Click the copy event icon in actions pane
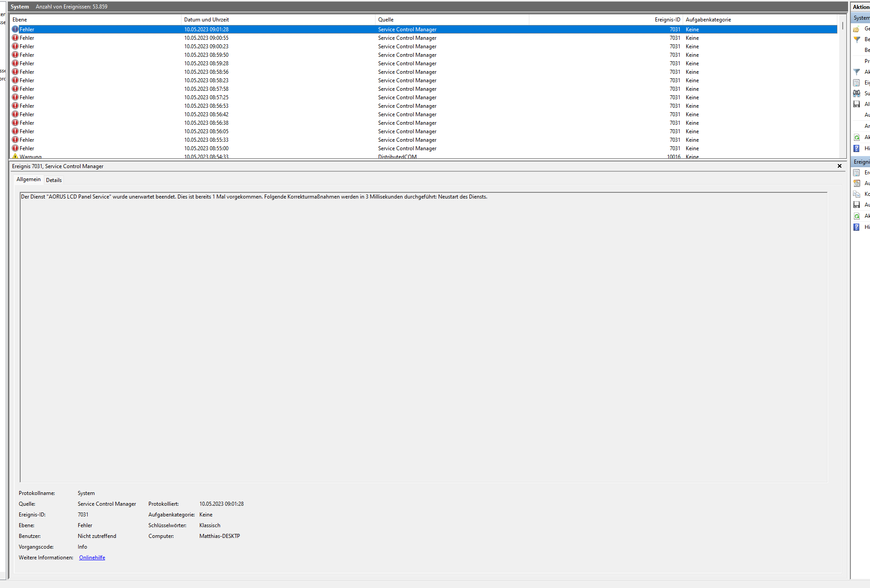Screen dimensions: 870x588 coord(857,194)
